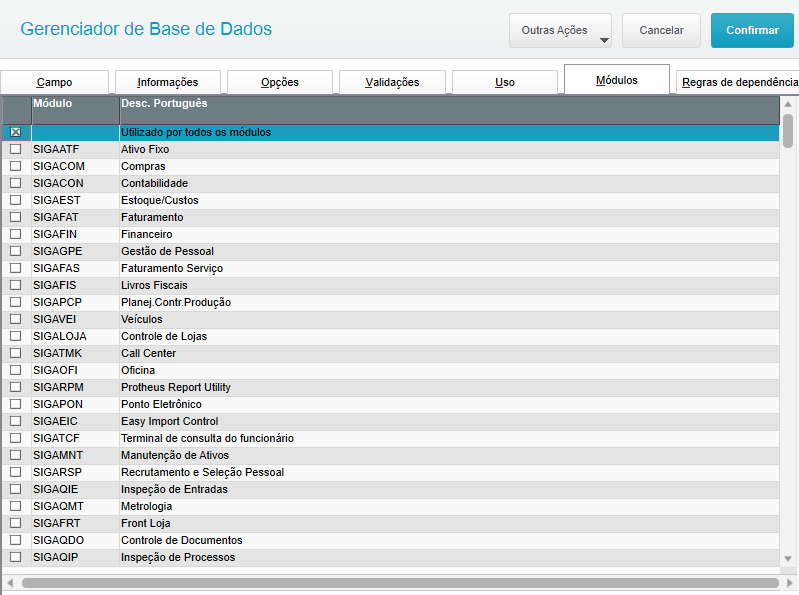Image resolution: width=799 pixels, height=595 pixels.
Task: Toggle the SIGAVEI Veículos checkbox
Action: click(16, 319)
